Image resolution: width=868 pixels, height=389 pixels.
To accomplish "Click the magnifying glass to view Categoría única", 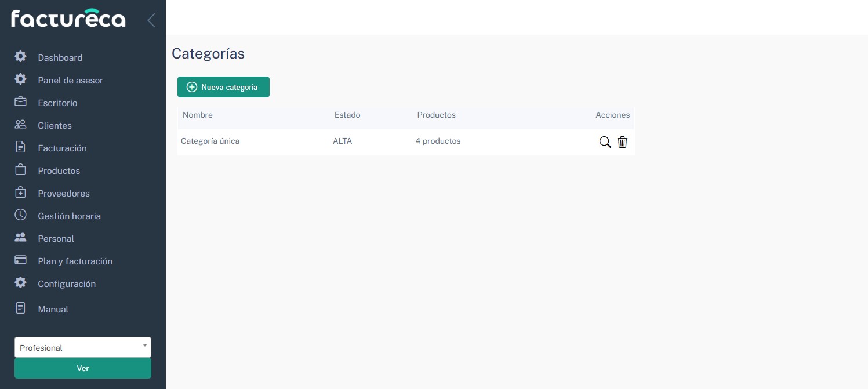I will 605,142.
